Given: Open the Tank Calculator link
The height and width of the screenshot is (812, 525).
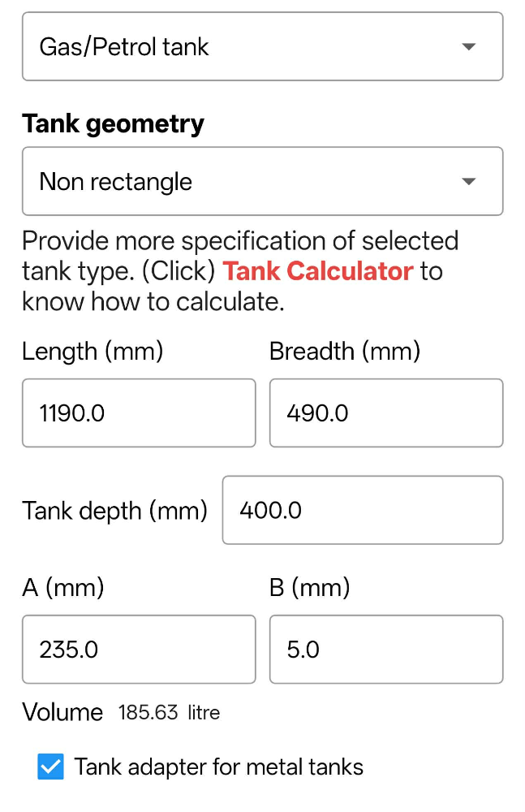Looking at the screenshot, I should pyautogui.click(x=316, y=270).
